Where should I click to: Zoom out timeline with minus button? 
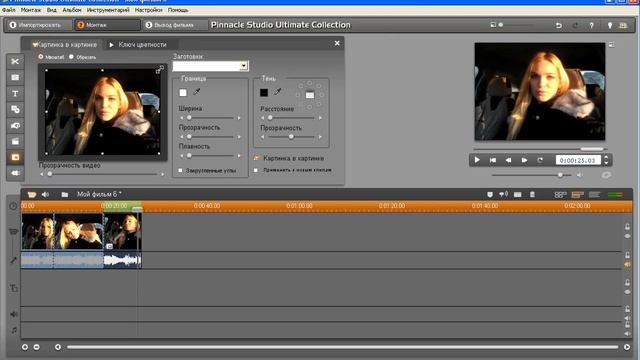pos(37,347)
